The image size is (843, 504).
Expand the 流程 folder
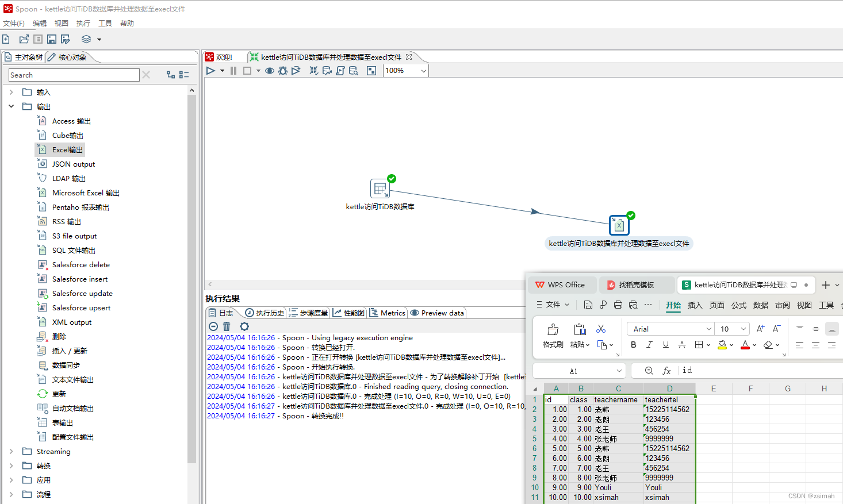pos(11,494)
